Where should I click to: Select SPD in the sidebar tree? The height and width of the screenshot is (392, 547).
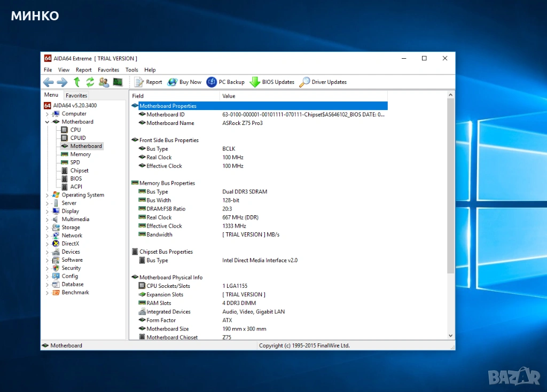coord(75,162)
